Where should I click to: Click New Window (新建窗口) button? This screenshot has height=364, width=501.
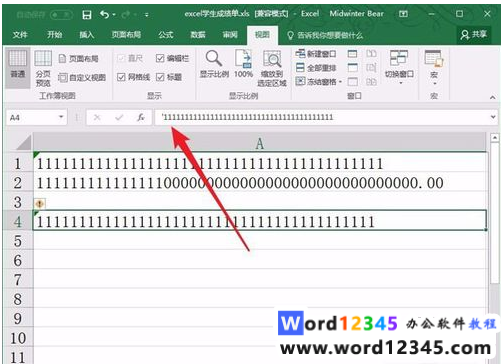click(x=316, y=54)
